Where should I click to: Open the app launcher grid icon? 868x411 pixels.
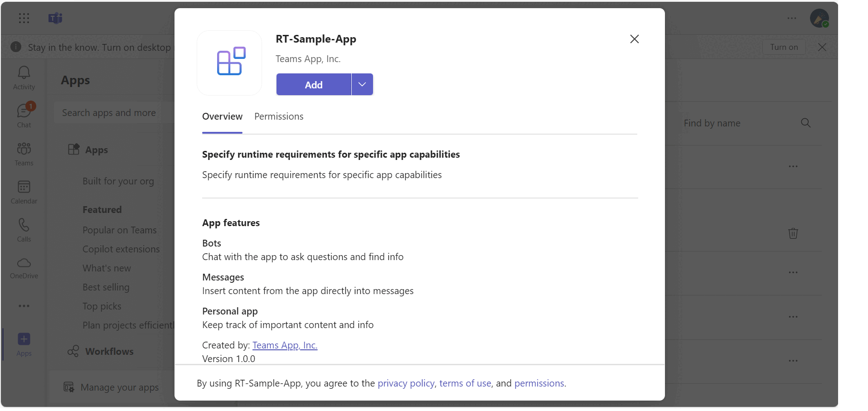24,18
